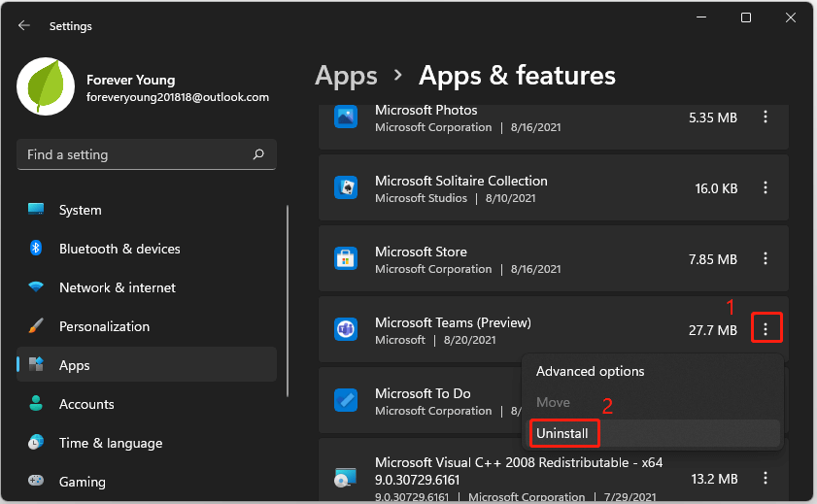Choose Advanced options from the menu
The height and width of the screenshot is (504, 817).
coord(653,371)
